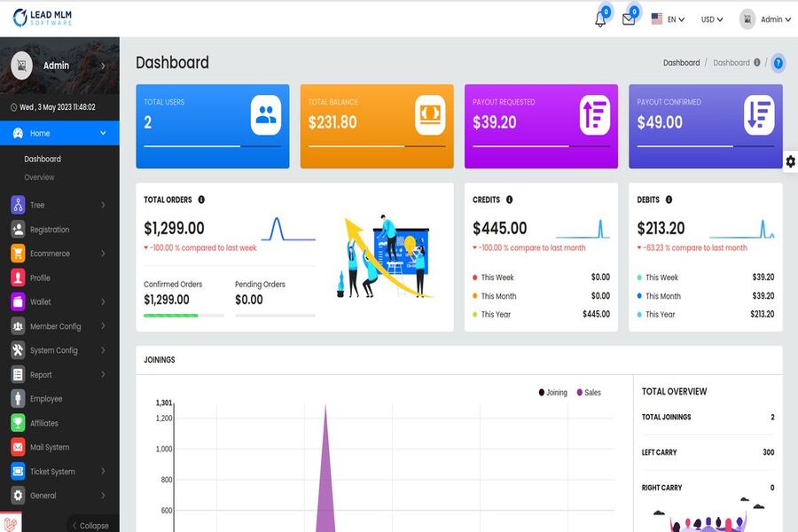Open Registration in the sidebar

[x=50, y=230]
